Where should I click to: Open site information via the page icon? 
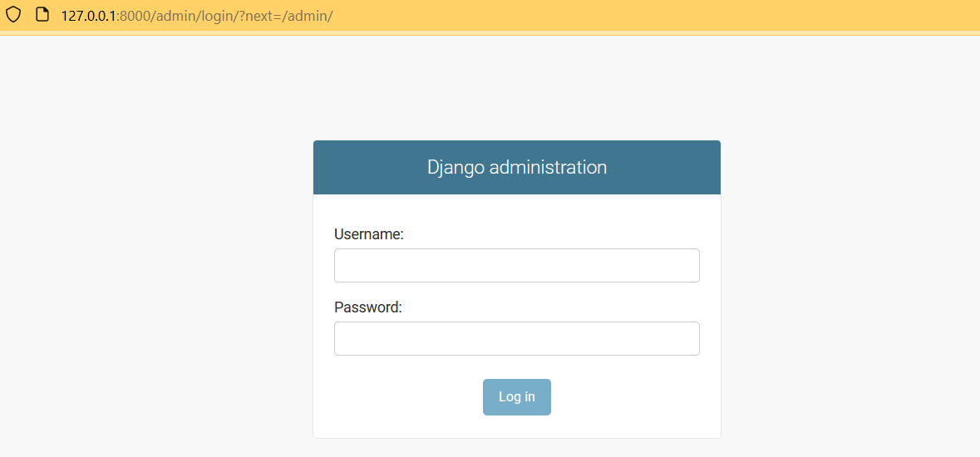pos(42,15)
